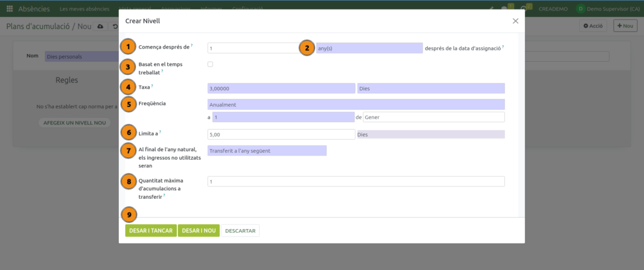The image size is (644, 270).
Task: Click the Demo Supervisor user avatar
Action: (580, 9)
